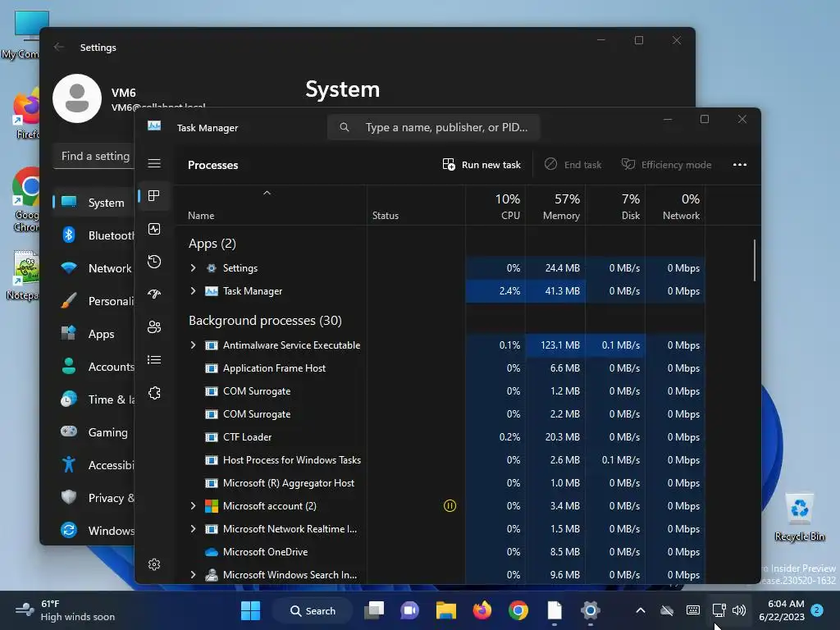Click VM6 user avatar in Settings

point(77,98)
